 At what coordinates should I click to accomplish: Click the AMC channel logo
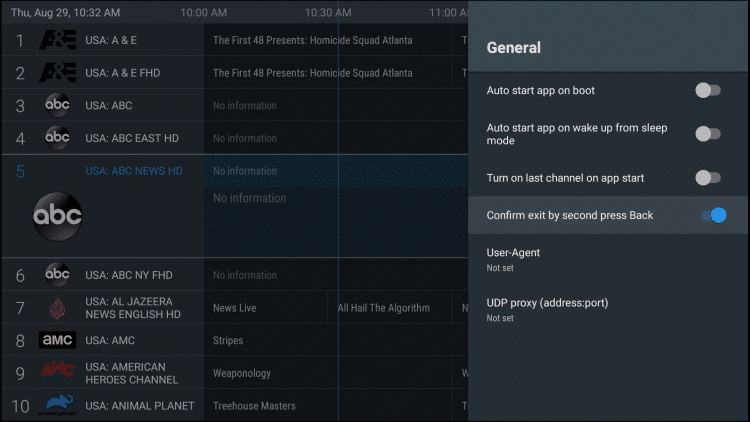click(x=58, y=340)
